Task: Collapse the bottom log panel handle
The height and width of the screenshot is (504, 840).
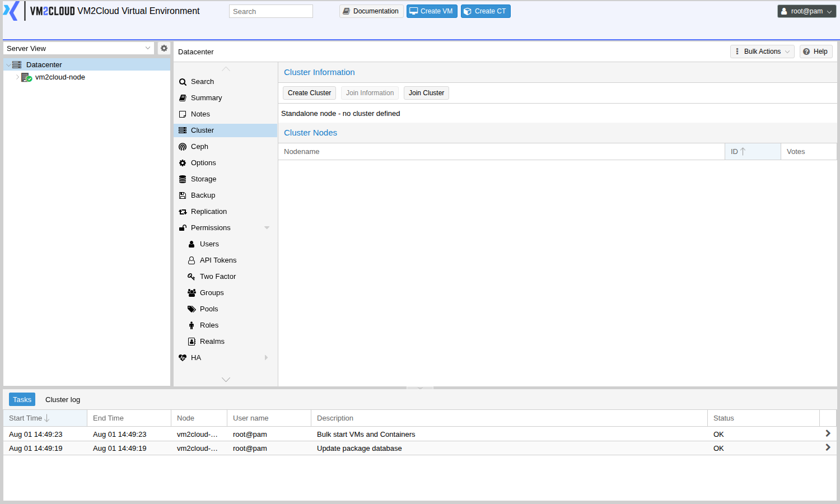Action: tap(420, 388)
